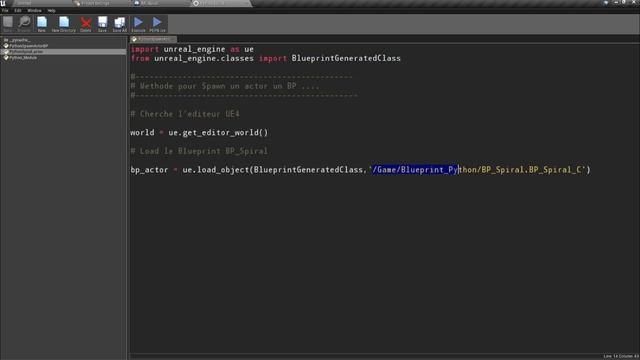Save the current script with Save icon
Screen dimensions: 640x360
point(102,24)
